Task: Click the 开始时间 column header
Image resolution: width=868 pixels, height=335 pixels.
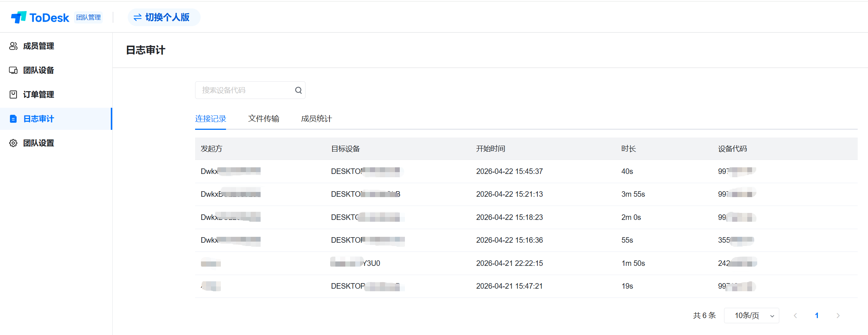Action: tap(490, 149)
